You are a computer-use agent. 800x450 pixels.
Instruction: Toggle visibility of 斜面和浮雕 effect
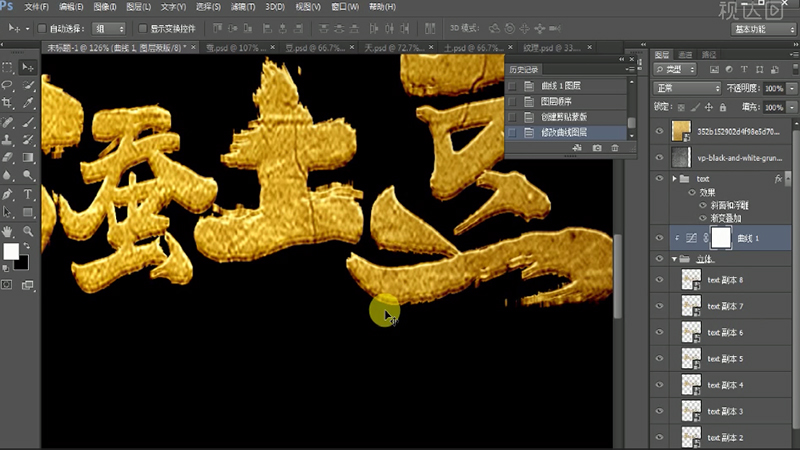click(703, 205)
